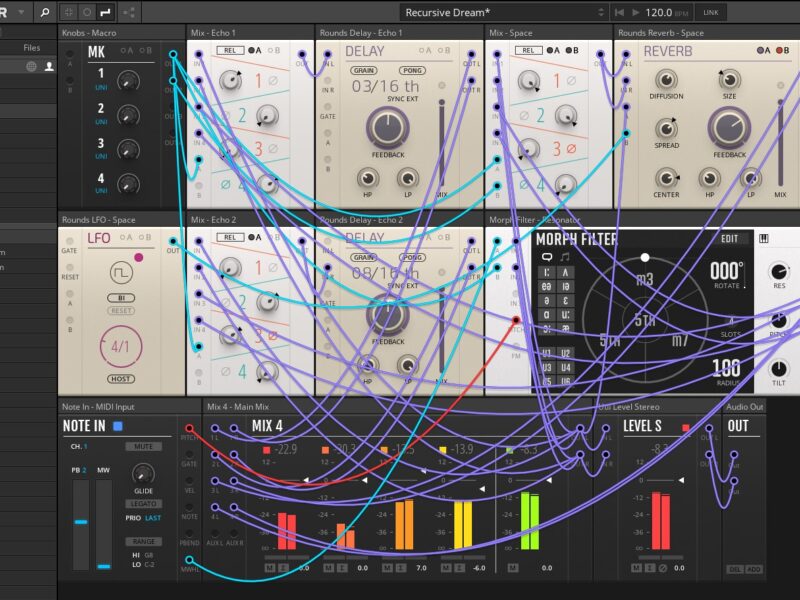This screenshot has width=800, height=600.
Task: Toggle PONG mode on Echo 1 delay
Action: click(x=412, y=71)
